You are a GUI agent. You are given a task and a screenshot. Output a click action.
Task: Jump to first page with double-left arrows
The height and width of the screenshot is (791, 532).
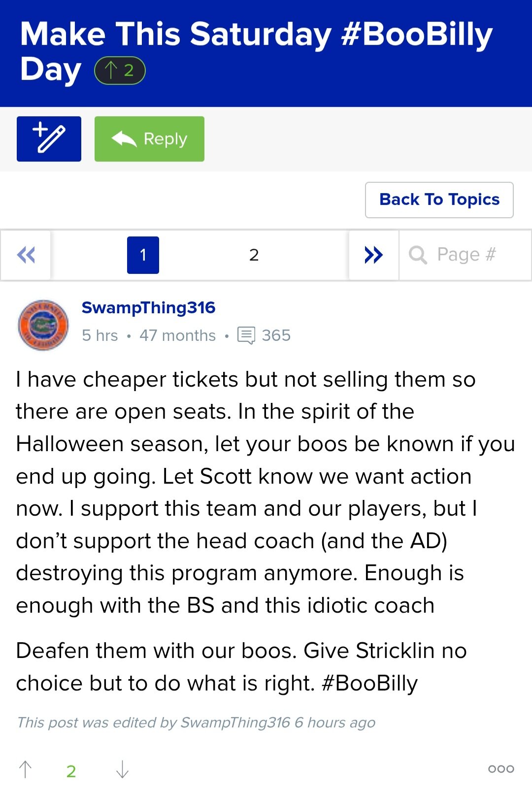pyautogui.click(x=26, y=255)
